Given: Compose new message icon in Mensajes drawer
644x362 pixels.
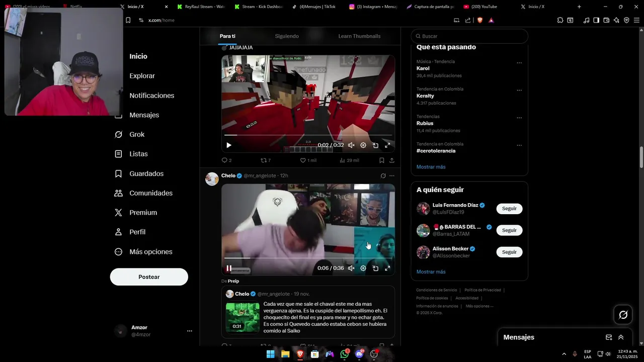Looking at the screenshot, I should pyautogui.click(x=609, y=337).
